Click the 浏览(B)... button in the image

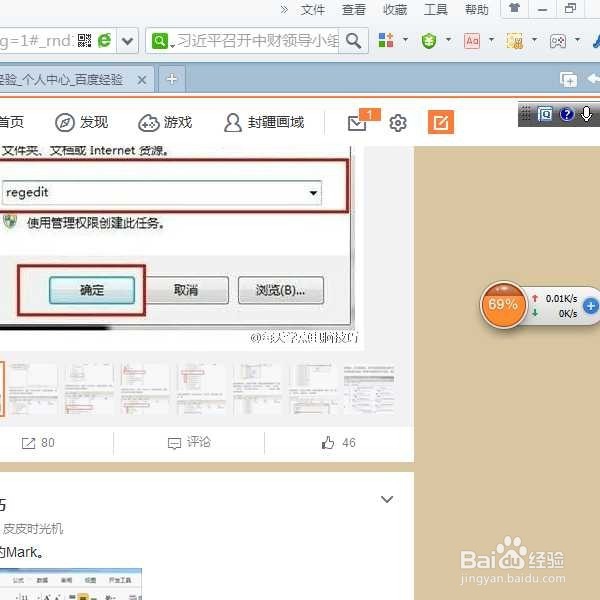point(280,290)
